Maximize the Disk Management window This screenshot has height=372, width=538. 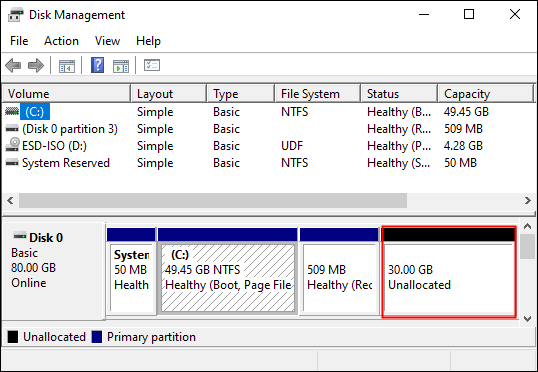[469, 14]
